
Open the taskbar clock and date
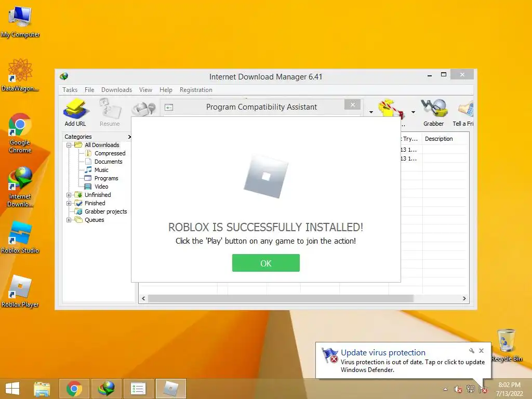[509, 389]
